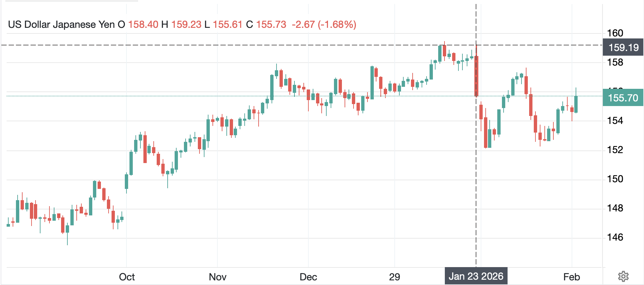The height and width of the screenshot is (285, 644).
Task: Click the -2.67 (-1.68%) change text
Action: click(x=324, y=25)
